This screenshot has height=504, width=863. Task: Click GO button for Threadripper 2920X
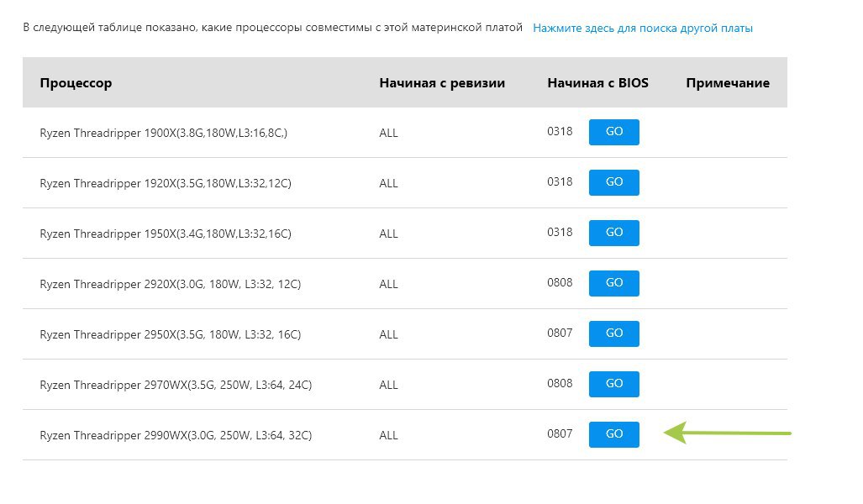(613, 283)
